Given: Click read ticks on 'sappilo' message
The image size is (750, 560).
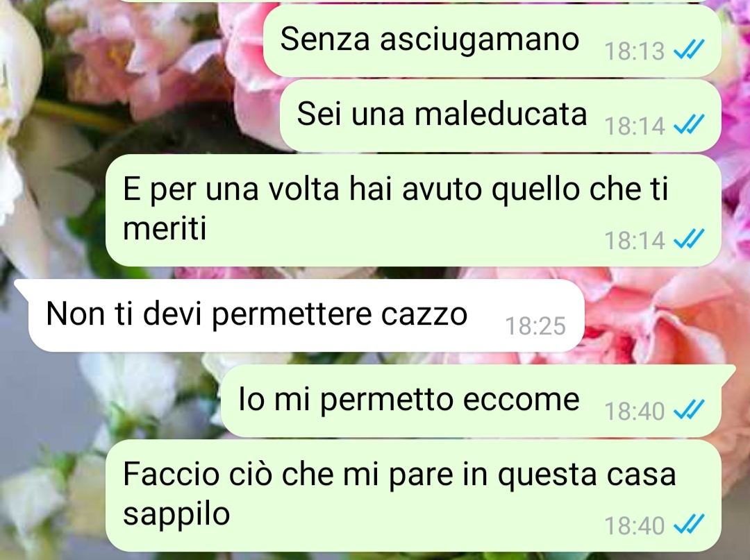Looking at the screenshot, I should pos(689,524).
